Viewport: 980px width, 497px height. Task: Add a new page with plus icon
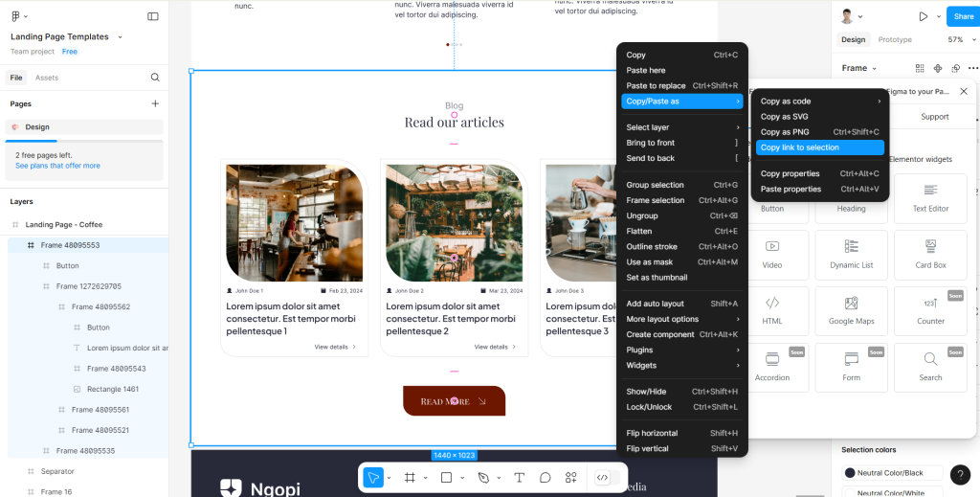coord(155,103)
